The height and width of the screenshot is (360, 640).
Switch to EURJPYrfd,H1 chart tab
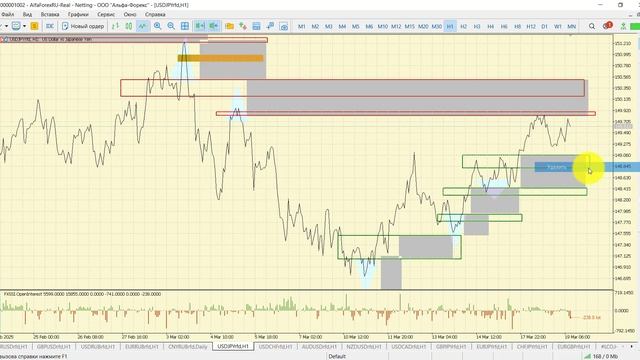click(491, 347)
